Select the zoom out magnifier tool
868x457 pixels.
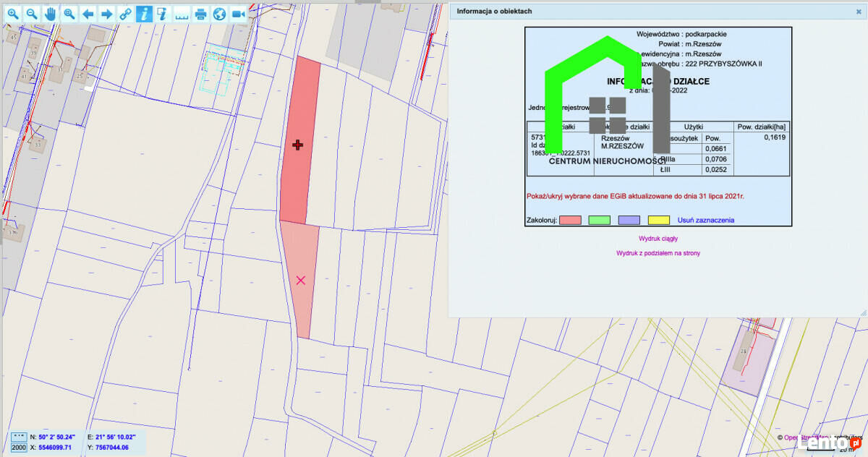(x=32, y=14)
